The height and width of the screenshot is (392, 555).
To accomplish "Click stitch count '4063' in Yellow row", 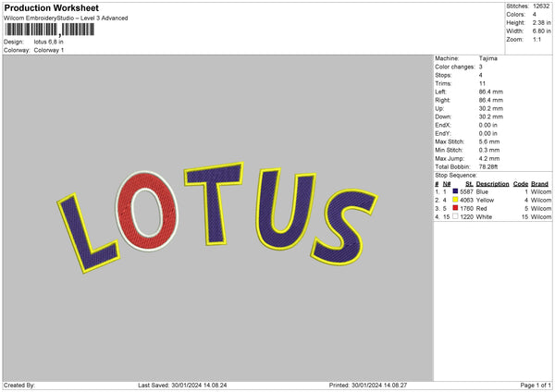I will pyautogui.click(x=466, y=201).
